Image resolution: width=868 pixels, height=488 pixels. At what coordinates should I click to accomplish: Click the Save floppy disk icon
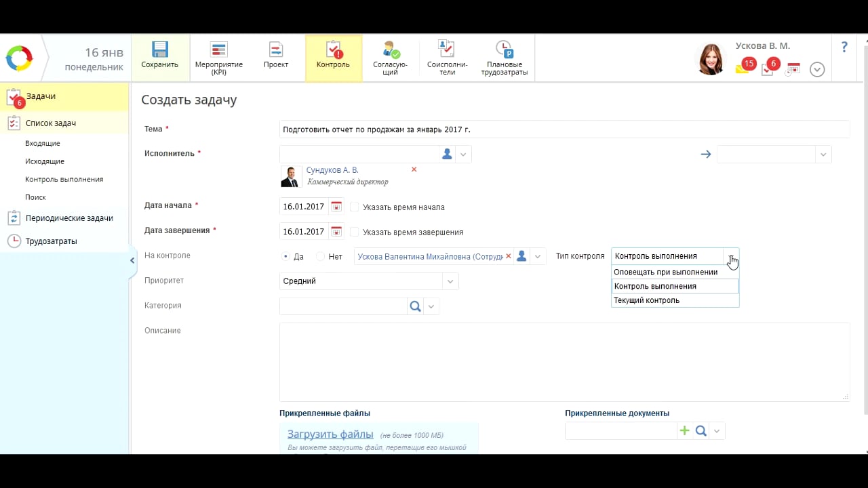160,49
